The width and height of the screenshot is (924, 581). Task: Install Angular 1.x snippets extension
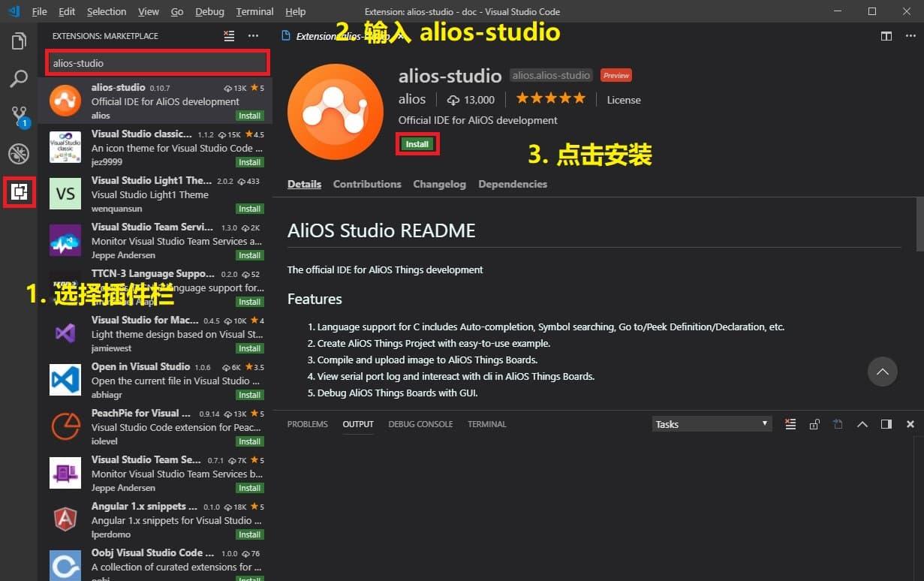(x=249, y=534)
